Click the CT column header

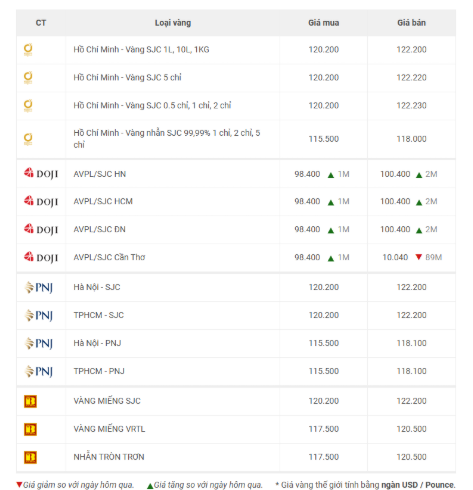point(41,23)
